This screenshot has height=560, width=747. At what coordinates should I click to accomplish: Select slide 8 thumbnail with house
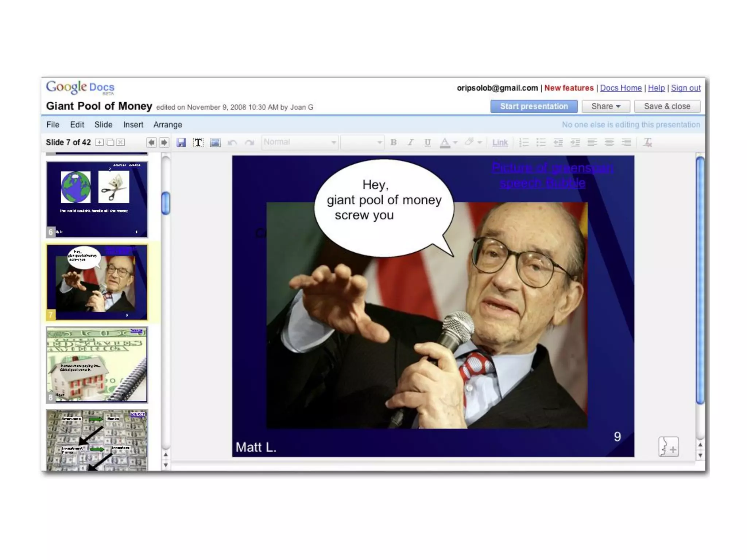pyautogui.click(x=97, y=365)
